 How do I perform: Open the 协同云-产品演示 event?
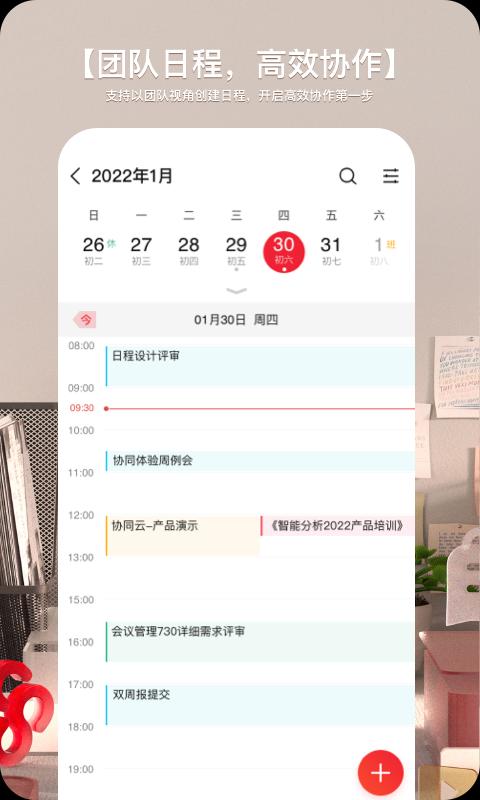tap(183, 536)
